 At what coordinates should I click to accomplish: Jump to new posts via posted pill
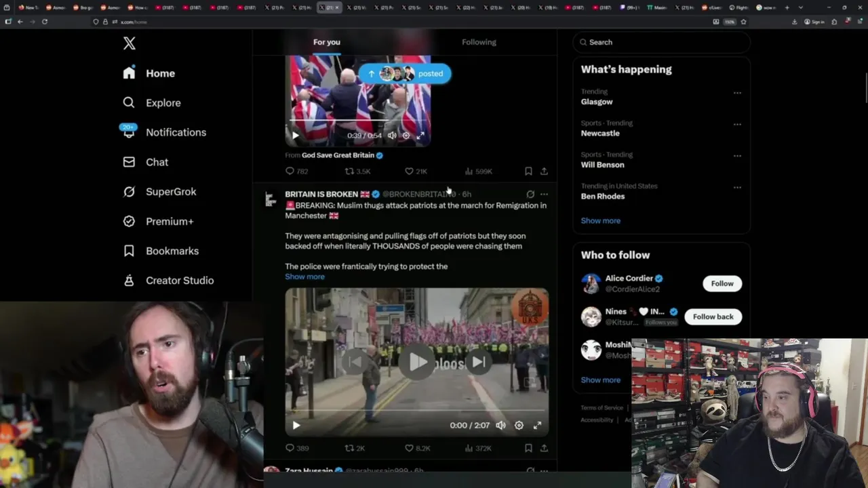click(x=405, y=74)
